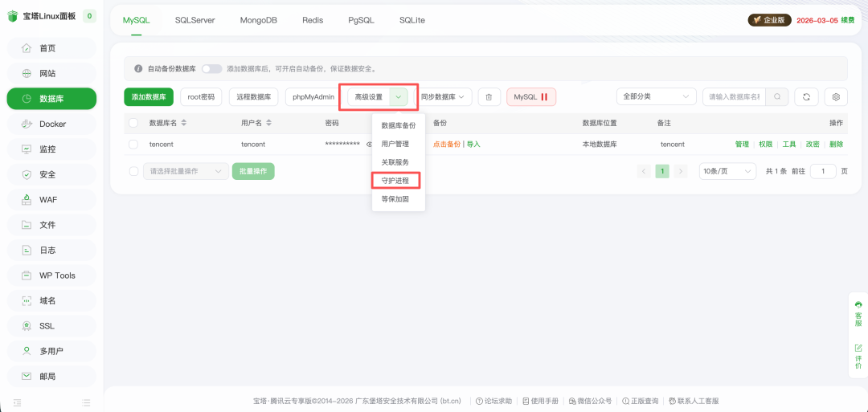The image size is (868, 412).
Task: Switch to the MongoDB tab
Action: 259,20
